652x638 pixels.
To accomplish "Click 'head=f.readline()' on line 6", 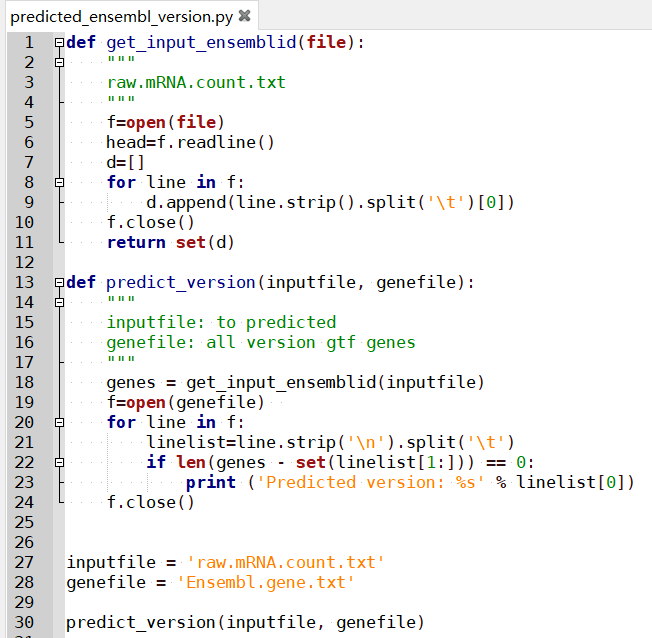I will [190, 142].
